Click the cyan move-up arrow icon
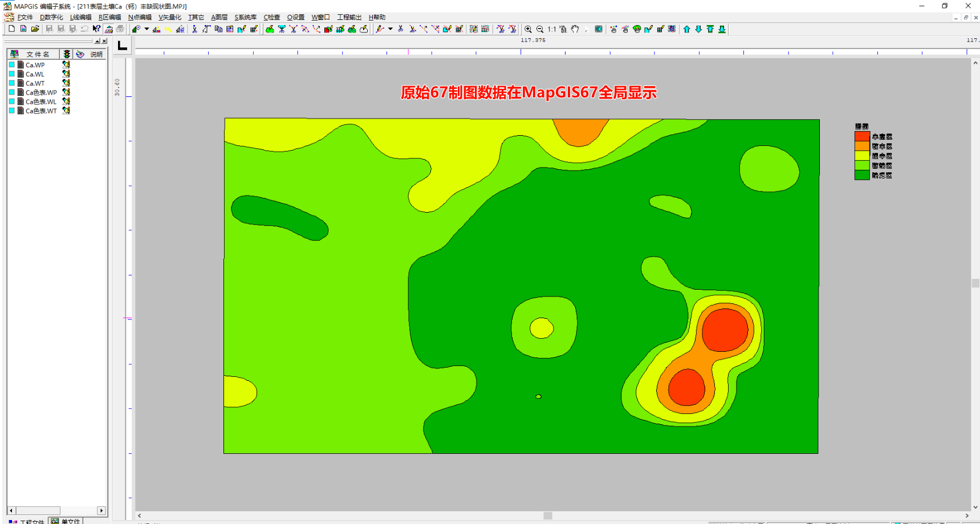This screenshot has height=524, width=980. (x=686, y=29)
